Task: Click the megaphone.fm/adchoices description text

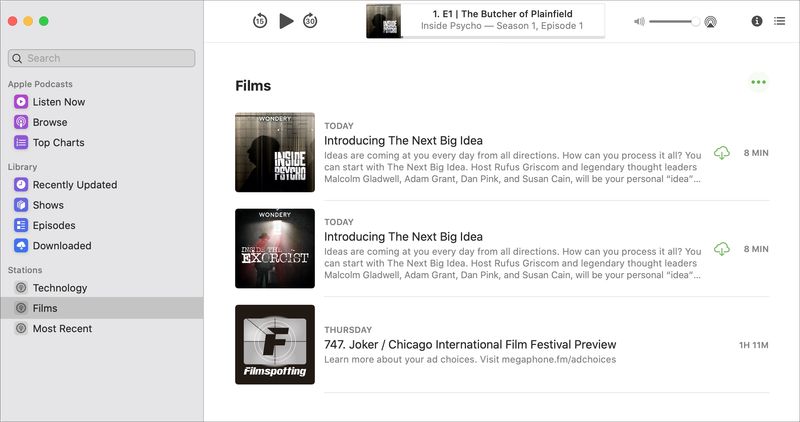Action: tap(470, 359)
